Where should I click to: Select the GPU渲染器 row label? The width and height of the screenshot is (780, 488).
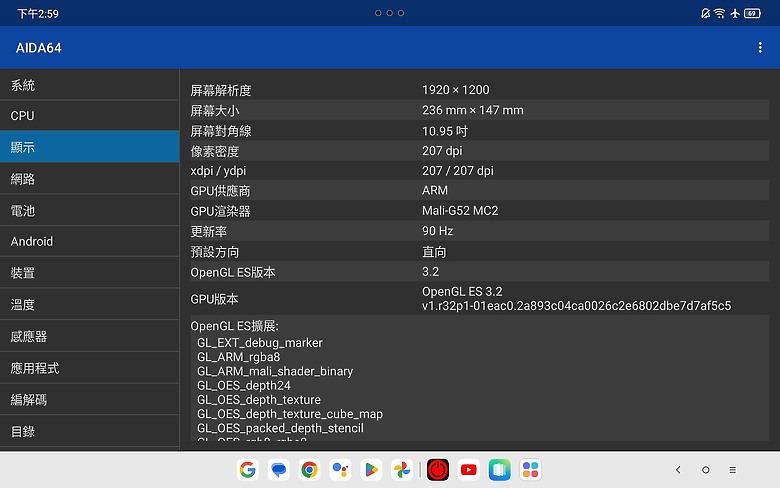(x=220, y=211)
